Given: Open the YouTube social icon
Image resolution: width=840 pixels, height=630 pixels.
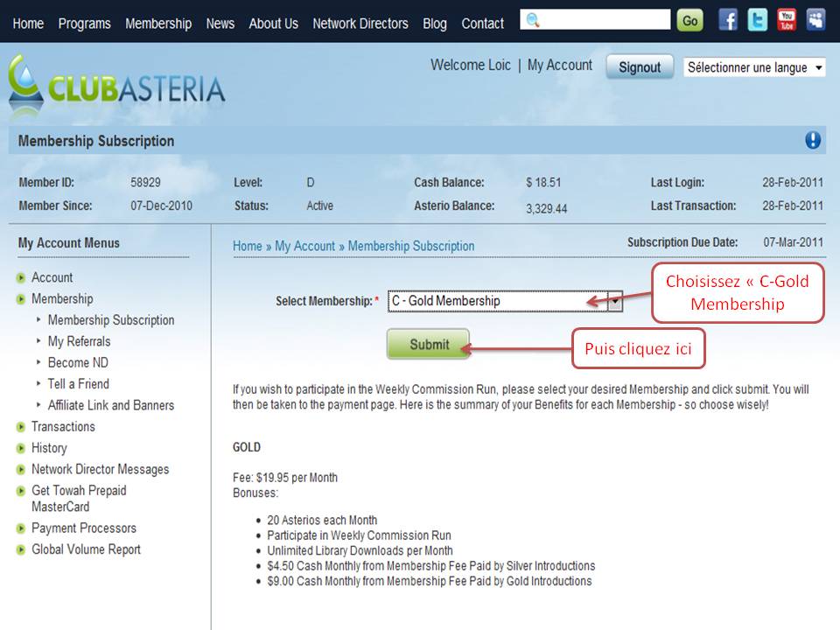Looking at the screenshot, I should pyautogui.click(x=787, y=20).
